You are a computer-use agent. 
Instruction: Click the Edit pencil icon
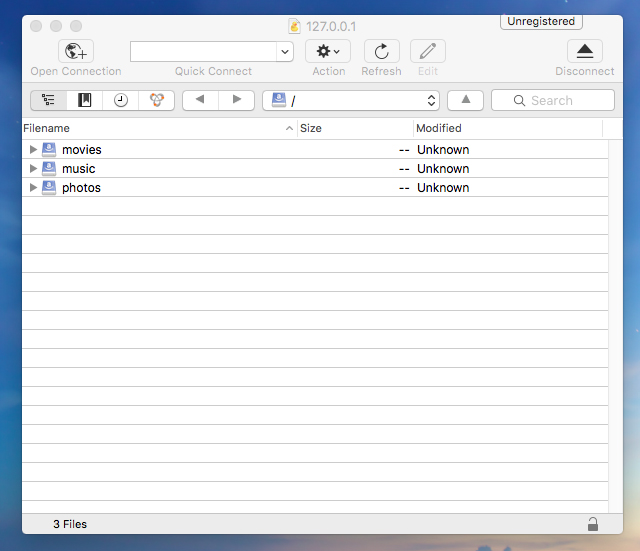tap(428, 52)
